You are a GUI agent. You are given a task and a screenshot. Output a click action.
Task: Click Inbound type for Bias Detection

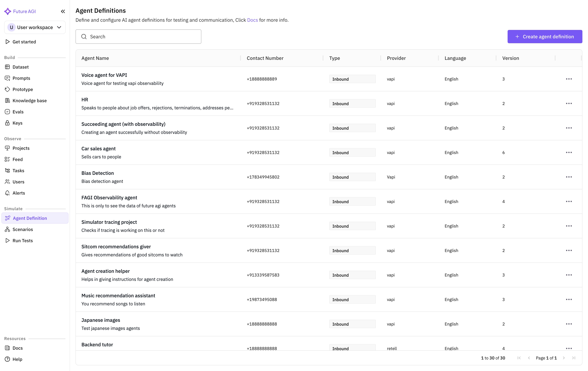352,177
